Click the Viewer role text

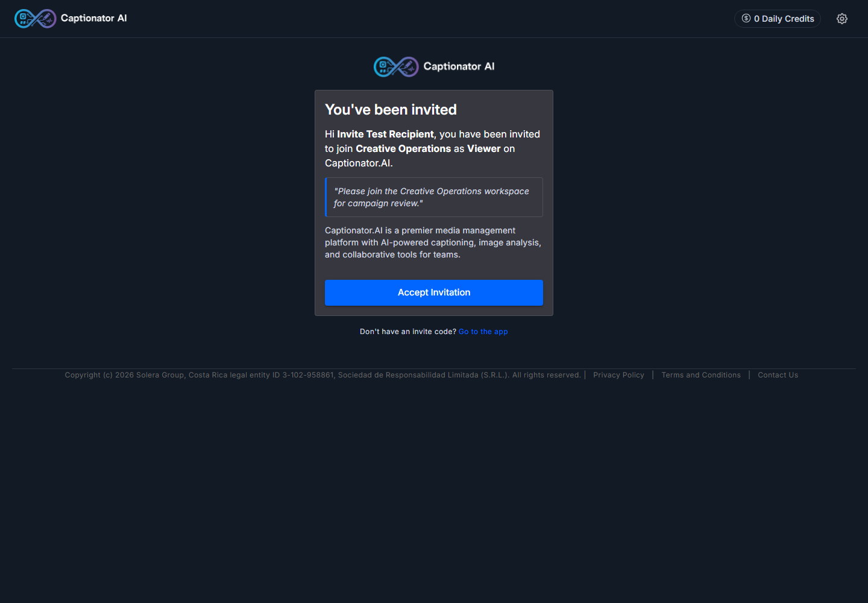[x=484, y=149]
